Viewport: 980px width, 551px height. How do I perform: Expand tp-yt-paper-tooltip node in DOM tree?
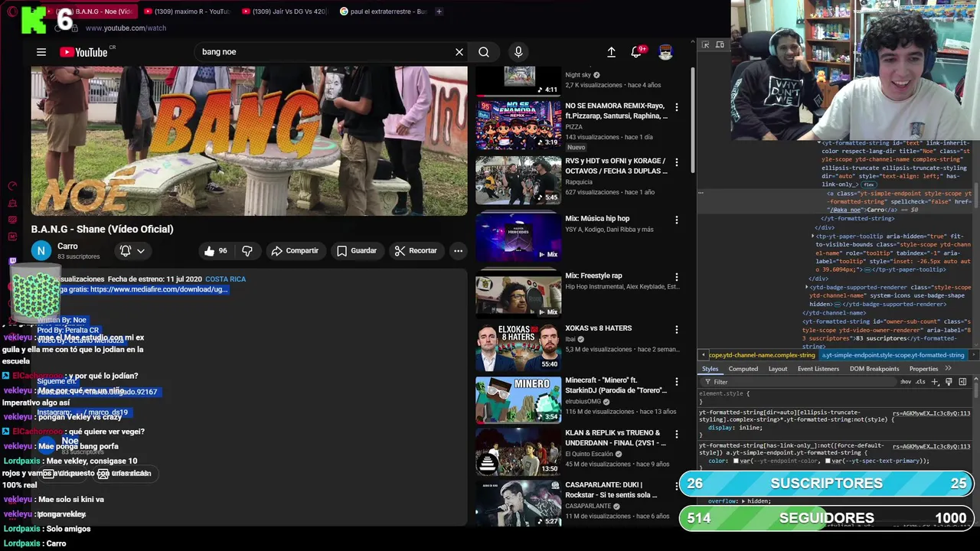pyautogui.click(x=813, y=236)
